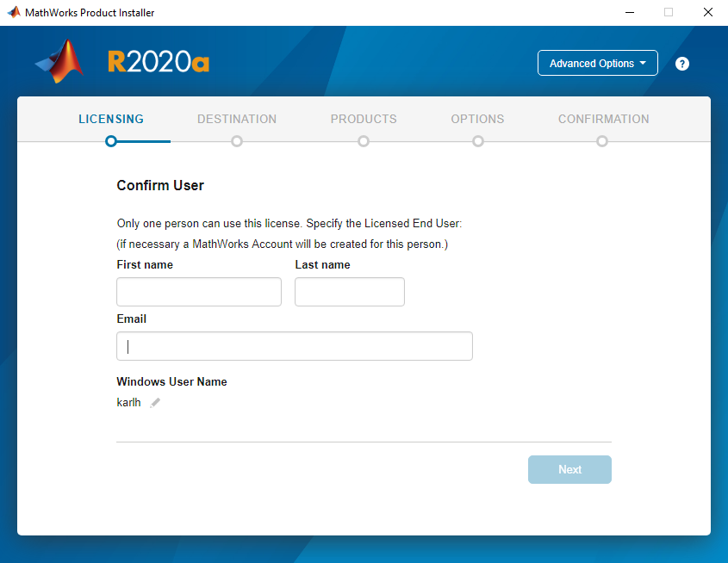Focus the First name field
The image size is (728, 563).
point(199,292)
